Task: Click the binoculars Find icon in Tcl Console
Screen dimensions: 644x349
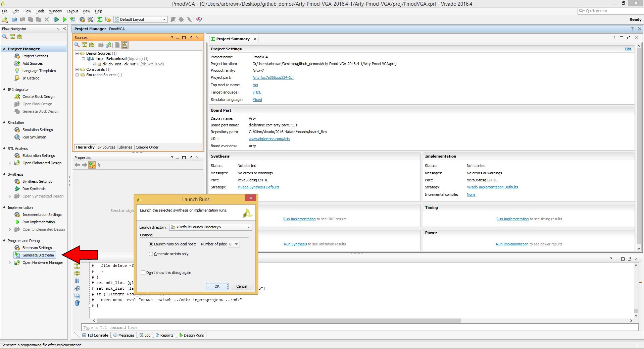Action: (77, 288)
